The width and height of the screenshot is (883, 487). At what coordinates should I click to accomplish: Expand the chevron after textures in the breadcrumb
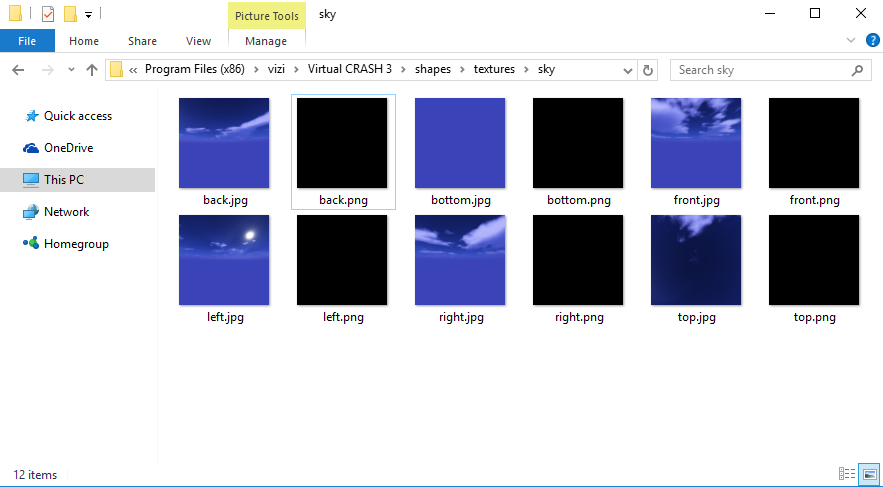(527, 70)
